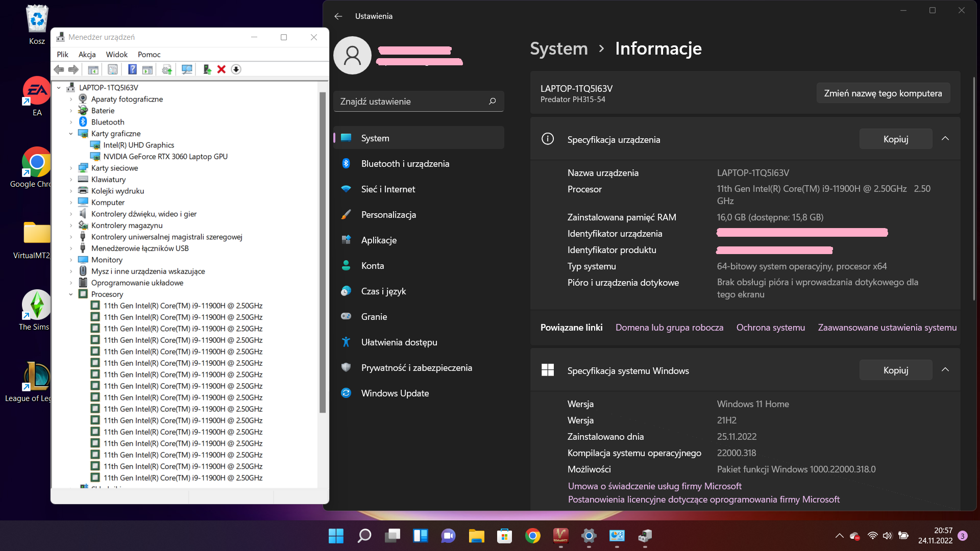Click Kopiuj for Specyfikacja urządzenia
The width and height of the screenshot is (980, 551).
(896, 139)
